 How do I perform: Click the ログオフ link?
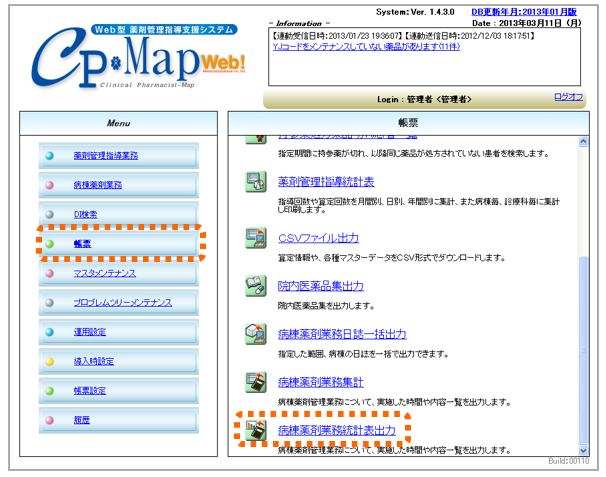click(x=569, y=97)
